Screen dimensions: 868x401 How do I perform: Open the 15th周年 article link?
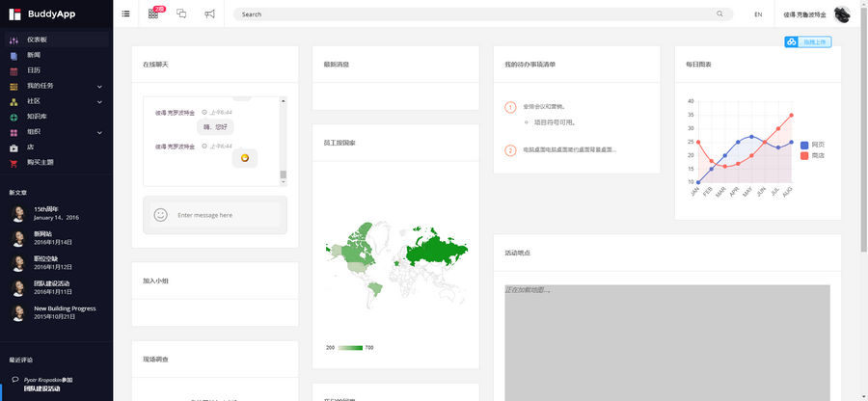46,209
